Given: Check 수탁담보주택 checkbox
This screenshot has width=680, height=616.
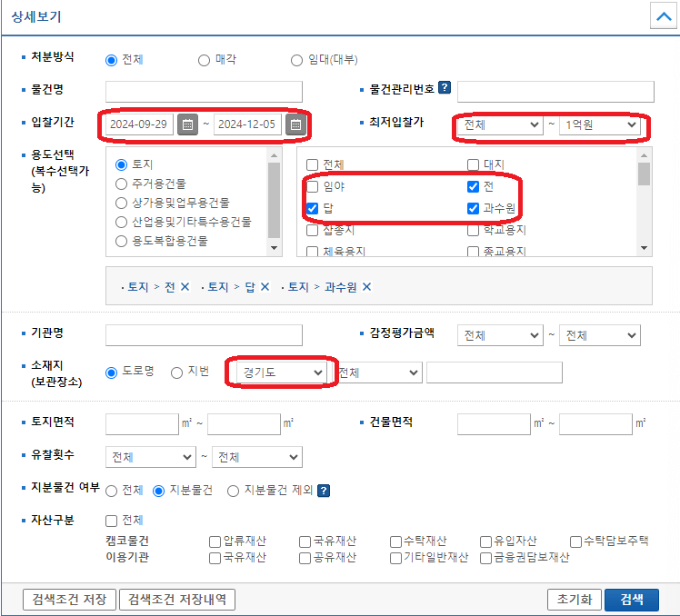Looking at the screenshot, I should point(576,541).
